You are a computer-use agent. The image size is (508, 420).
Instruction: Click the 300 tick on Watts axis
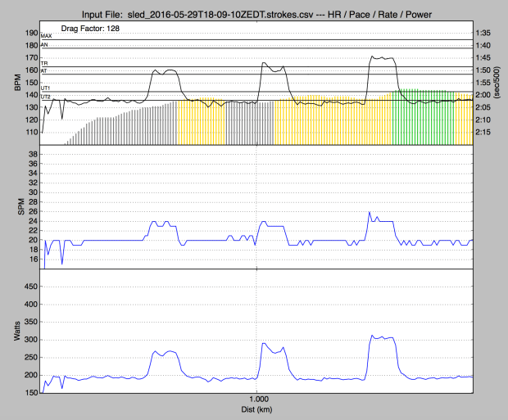[x=30, y=340]
